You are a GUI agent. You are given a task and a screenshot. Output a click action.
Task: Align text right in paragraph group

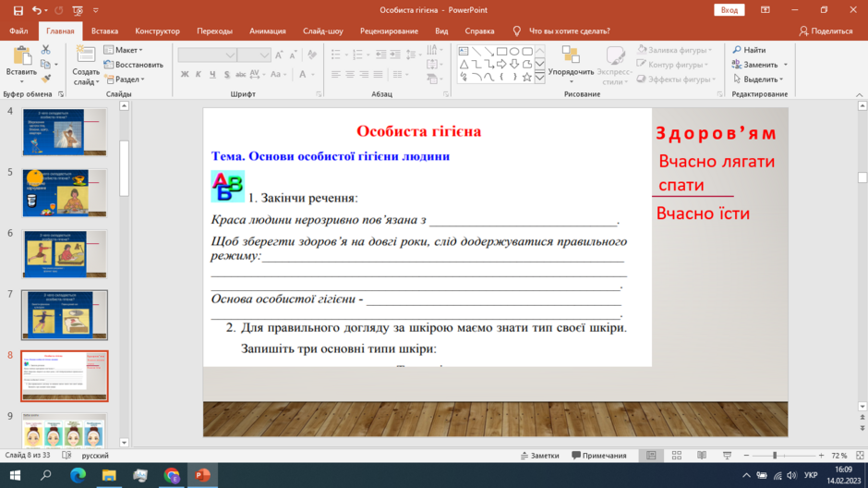pos(364,74)
